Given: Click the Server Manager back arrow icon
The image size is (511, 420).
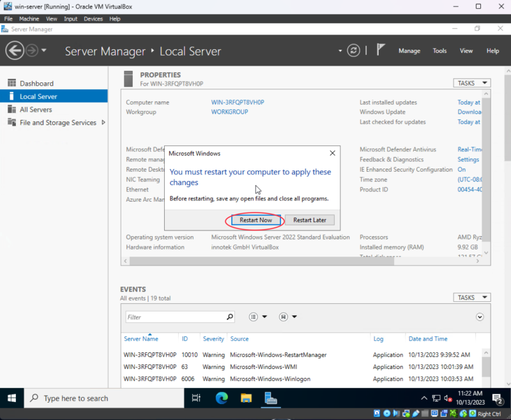Looking at the screenshot, I should (15, 50).
